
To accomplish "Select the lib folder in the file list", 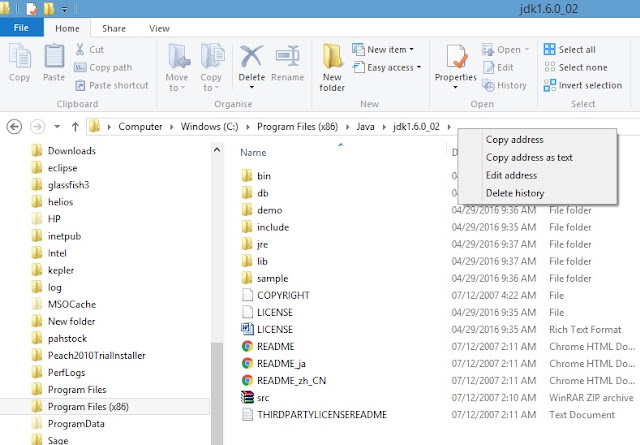I will tap(262, 261).
